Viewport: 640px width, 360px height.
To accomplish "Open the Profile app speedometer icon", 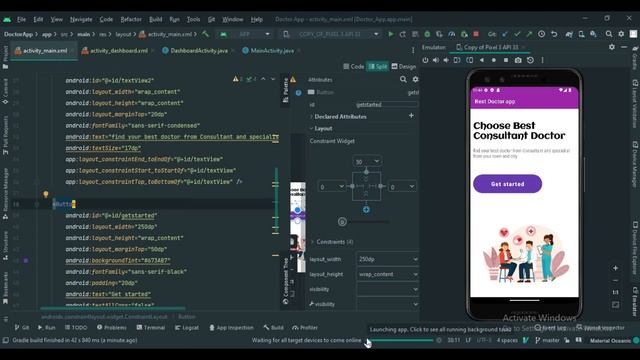I will [x=451, y=34].
